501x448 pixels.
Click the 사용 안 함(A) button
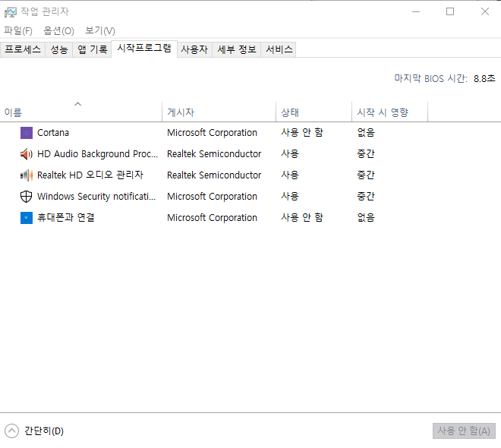(x=464, y=431)
